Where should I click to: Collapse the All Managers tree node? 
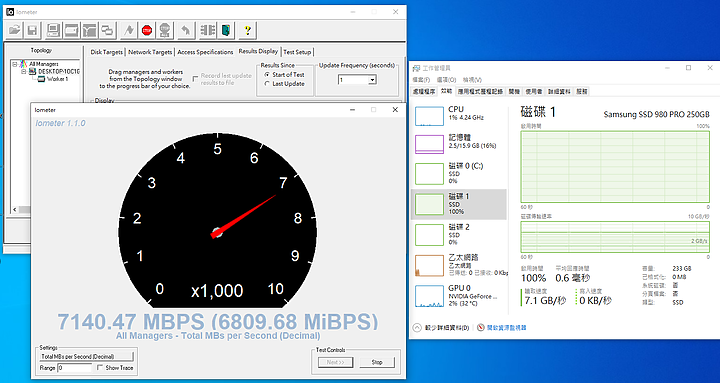tap(15, 64)
